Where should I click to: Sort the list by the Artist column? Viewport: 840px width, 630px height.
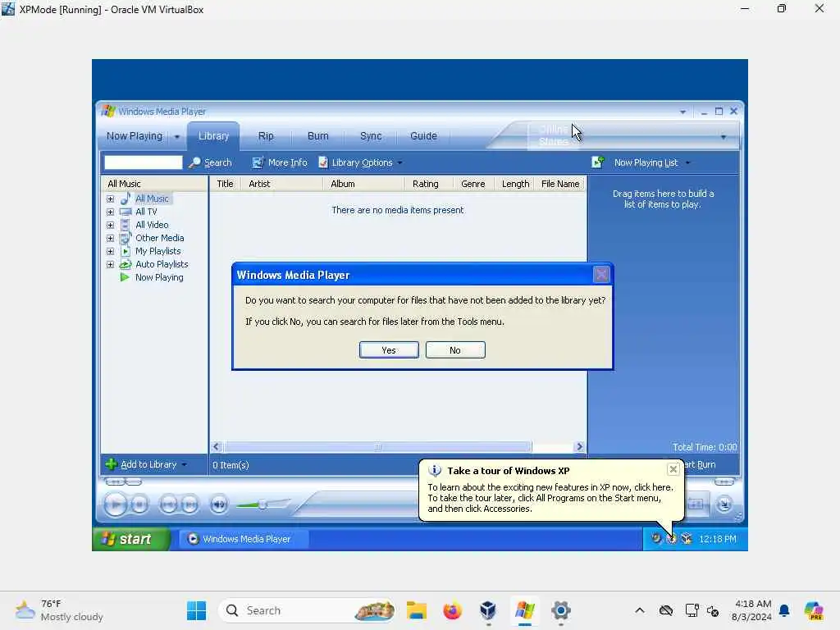[282, 184]
